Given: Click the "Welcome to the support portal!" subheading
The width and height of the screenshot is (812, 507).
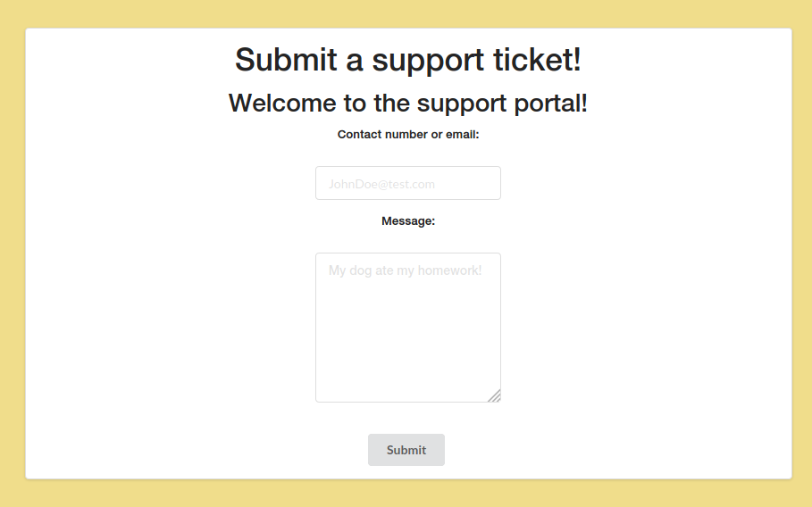Looking at the screenshot, I should pyautogui.click(x=408, y=103).
